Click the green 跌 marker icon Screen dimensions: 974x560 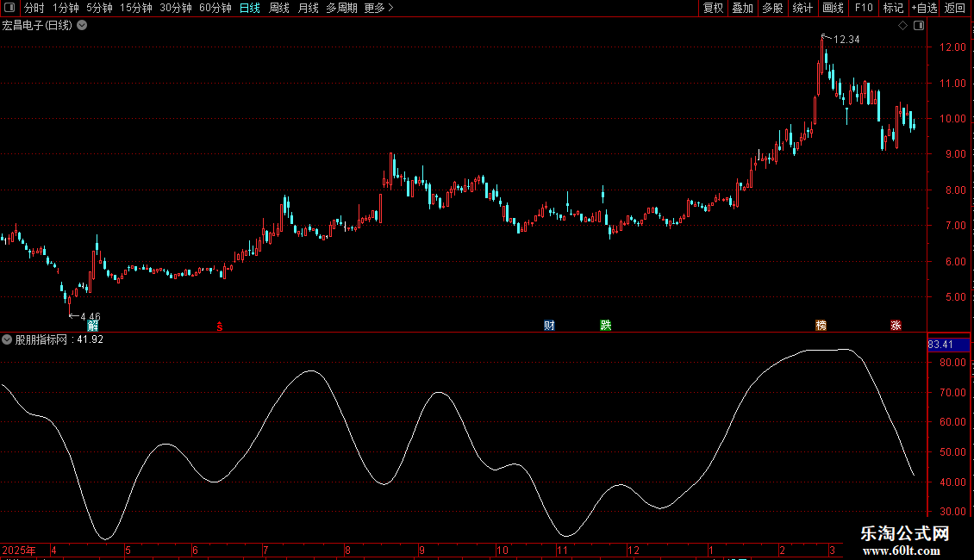(606, 326)
